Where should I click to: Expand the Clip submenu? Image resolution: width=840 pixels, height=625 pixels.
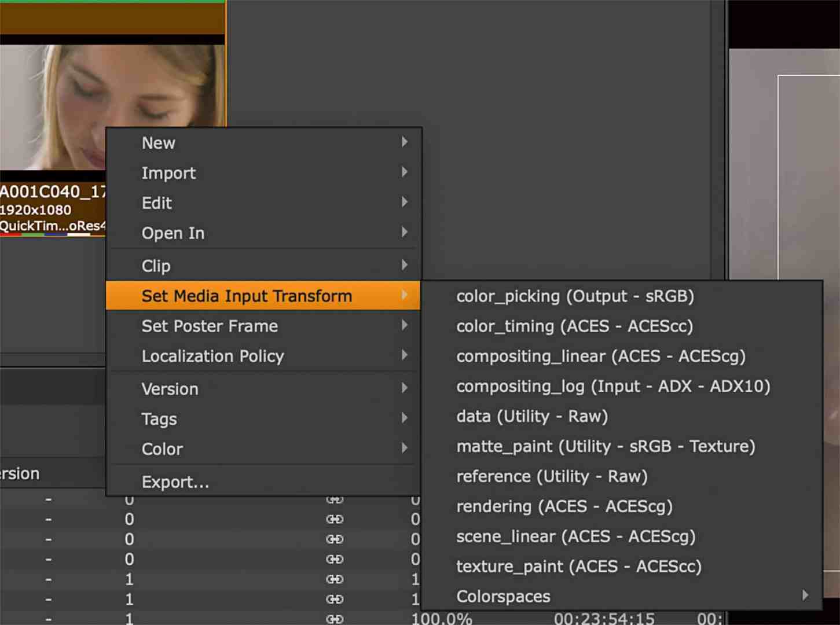click(155, 266)
